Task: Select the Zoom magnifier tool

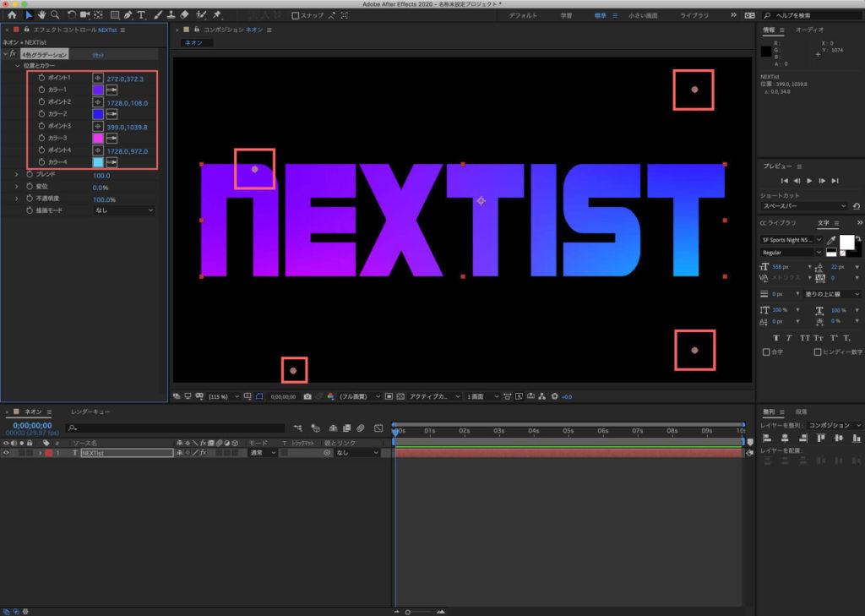Action: click(x=55, y=15)
